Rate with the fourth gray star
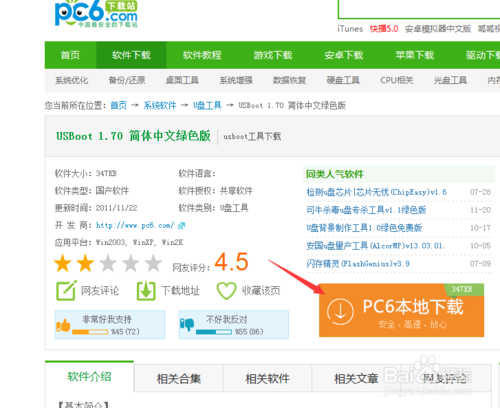 coord(131,263)
